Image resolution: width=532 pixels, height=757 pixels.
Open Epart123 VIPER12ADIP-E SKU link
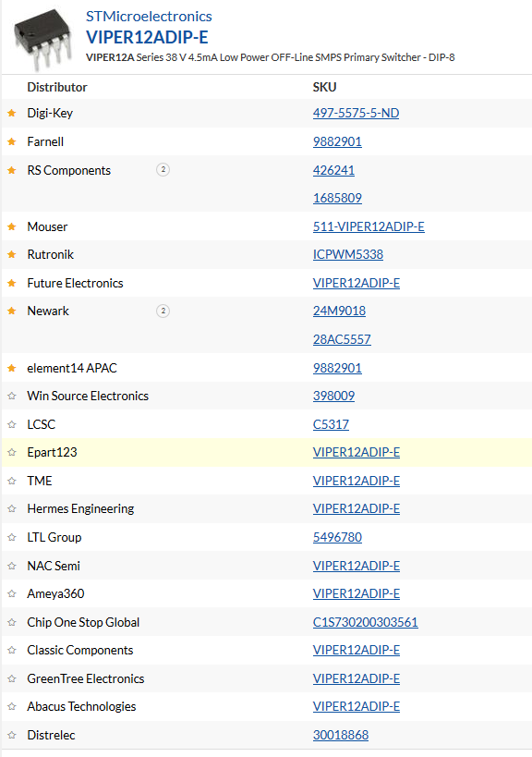pos(357,452)
